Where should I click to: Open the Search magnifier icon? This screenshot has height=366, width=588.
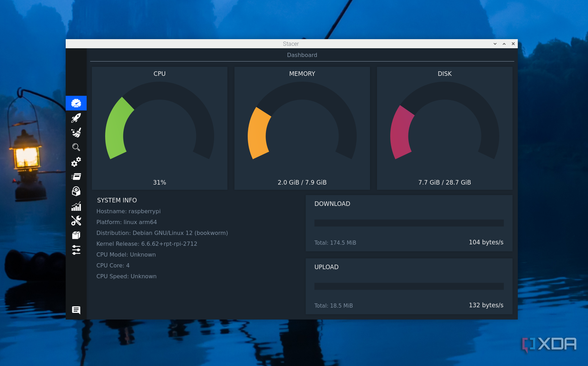pos(76,147)
